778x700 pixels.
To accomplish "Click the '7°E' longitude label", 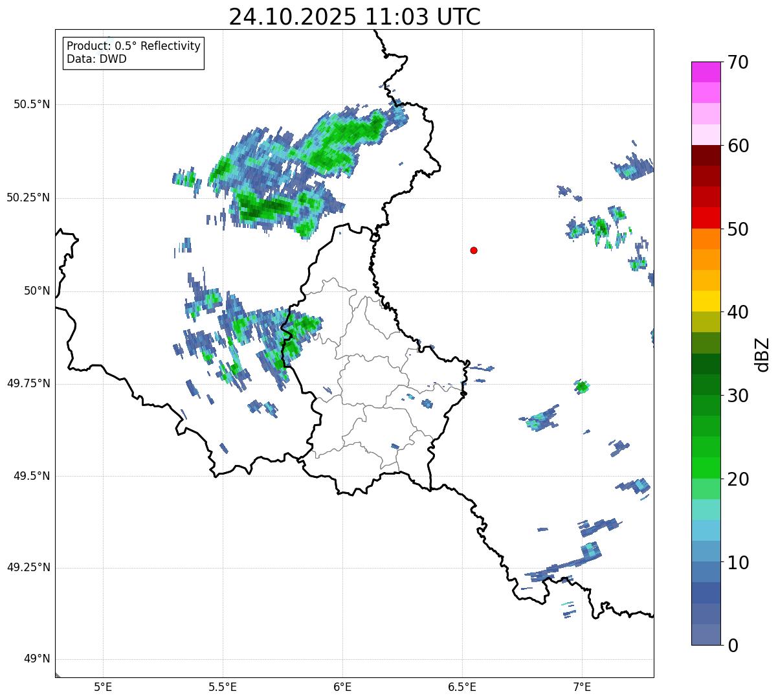I will pos(582,686).
